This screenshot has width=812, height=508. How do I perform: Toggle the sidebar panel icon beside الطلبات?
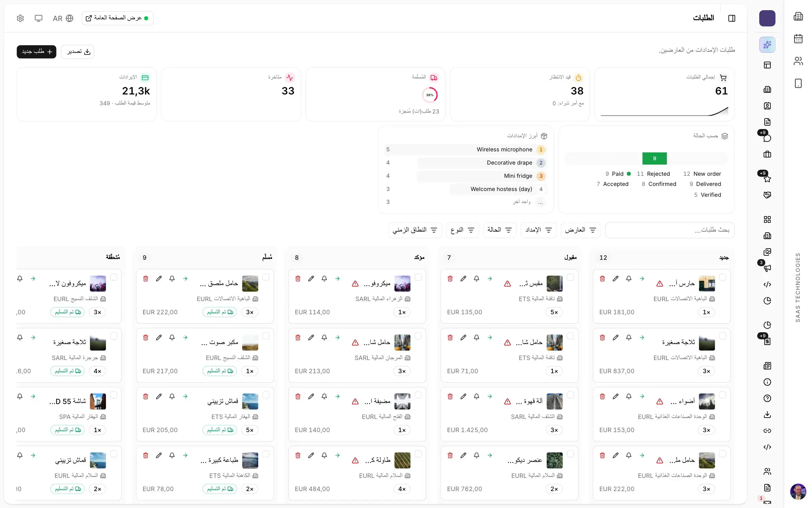coord(732,18)
